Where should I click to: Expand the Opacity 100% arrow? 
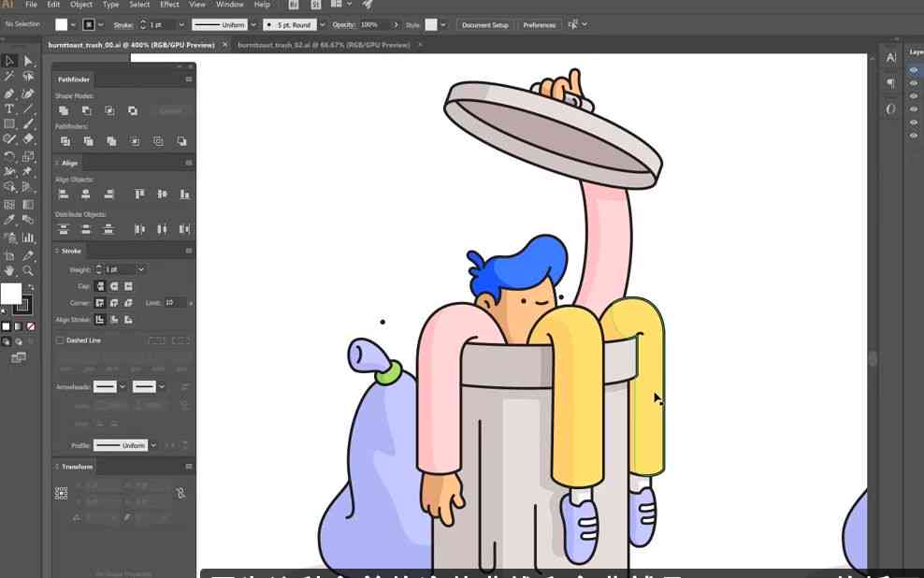point(396,24)
